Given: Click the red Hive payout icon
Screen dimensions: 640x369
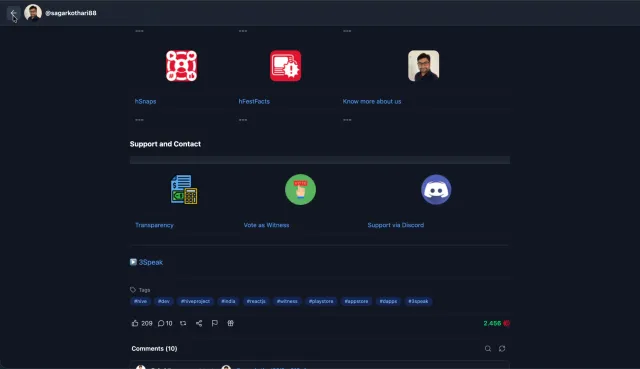Looking at the screenshot, I should click(507, 323).
